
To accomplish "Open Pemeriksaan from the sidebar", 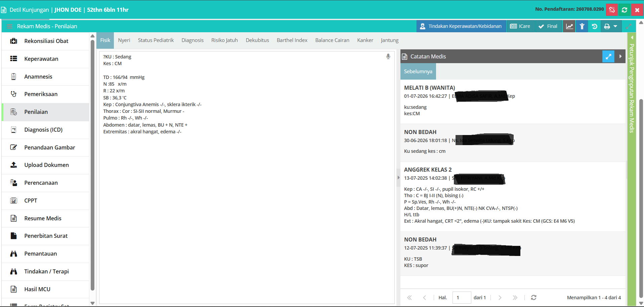I will (x=45, y=94).
